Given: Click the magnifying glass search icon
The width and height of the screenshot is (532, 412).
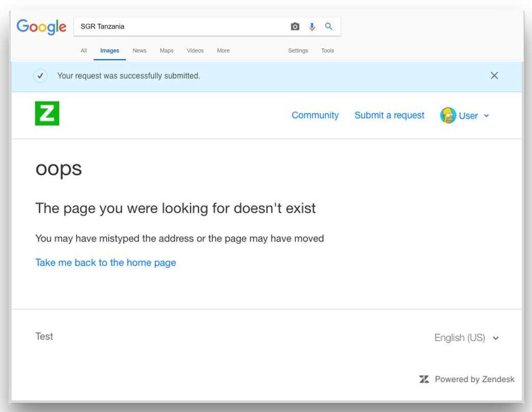Looking at the screenshot, I should [328, 26].
